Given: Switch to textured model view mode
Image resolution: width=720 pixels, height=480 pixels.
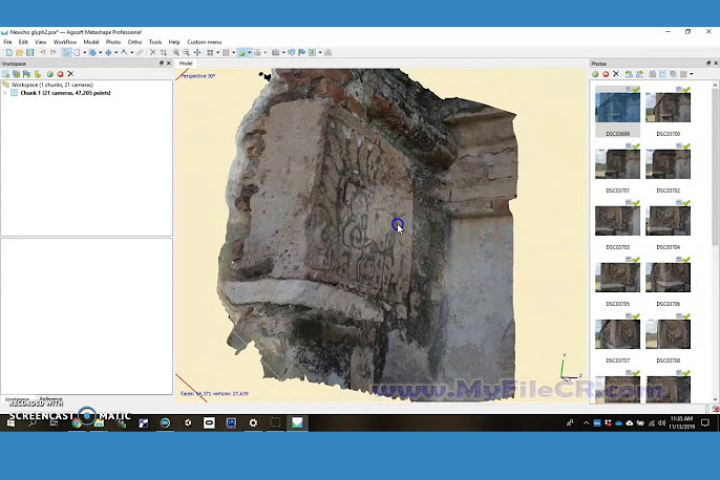Looking at the screenshot, I should (x=242, y=53).
